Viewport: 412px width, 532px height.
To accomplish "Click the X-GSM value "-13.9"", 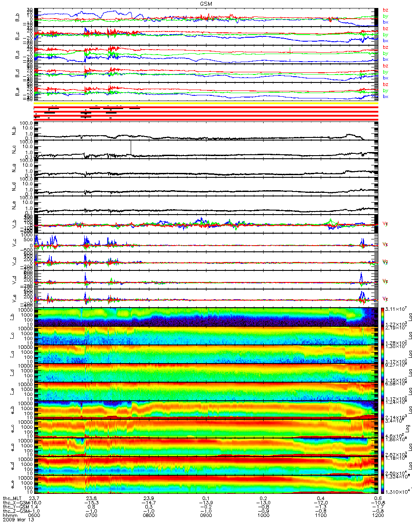I will click(206, 503).
